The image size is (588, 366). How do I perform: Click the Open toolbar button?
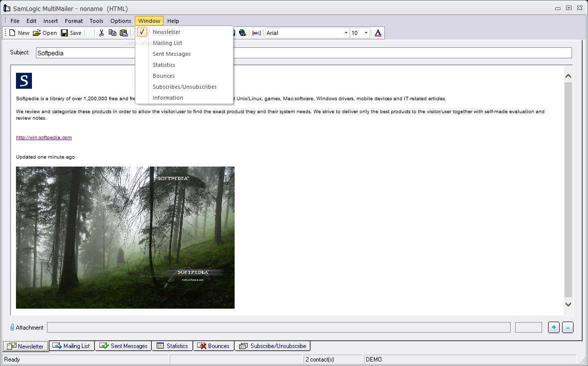point(45,33)
